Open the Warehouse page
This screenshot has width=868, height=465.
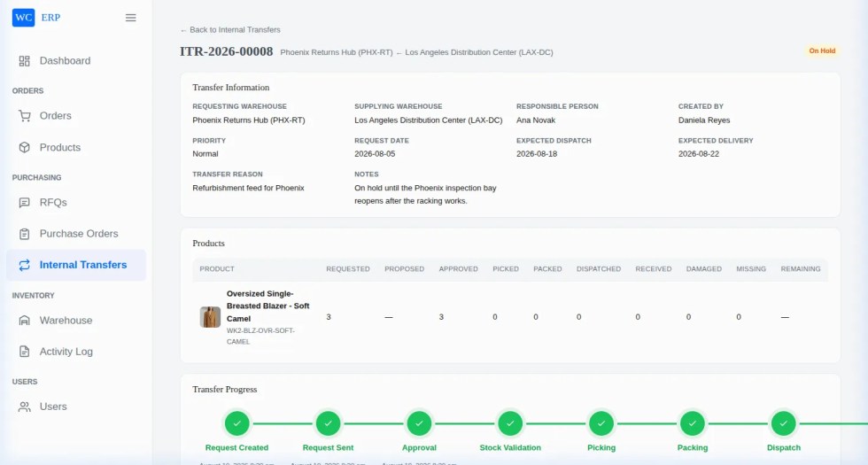pos(76,321)
